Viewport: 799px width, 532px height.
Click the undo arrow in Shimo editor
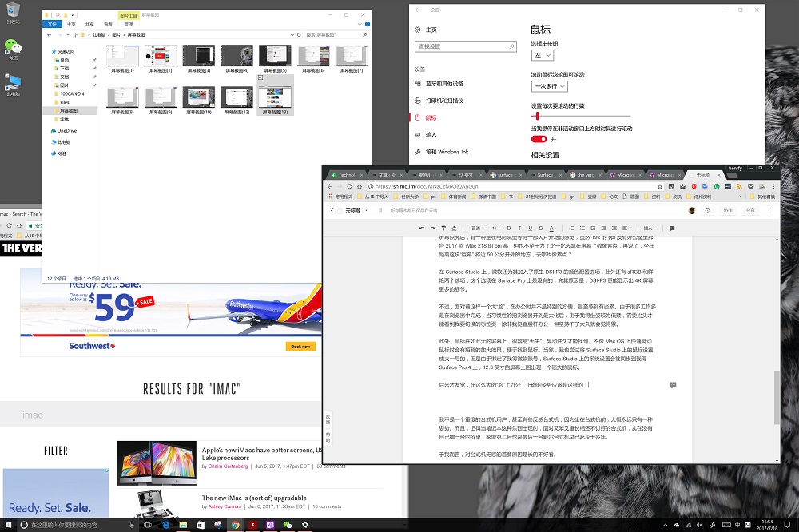click(422, 228)
